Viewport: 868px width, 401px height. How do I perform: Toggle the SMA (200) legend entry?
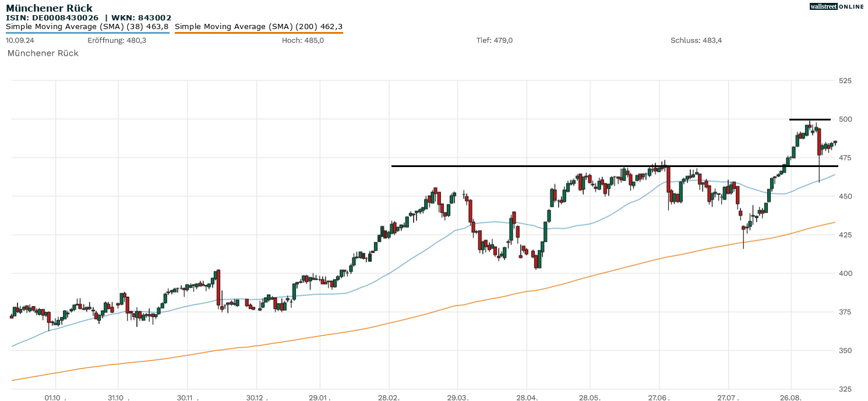tap(259, 26)
